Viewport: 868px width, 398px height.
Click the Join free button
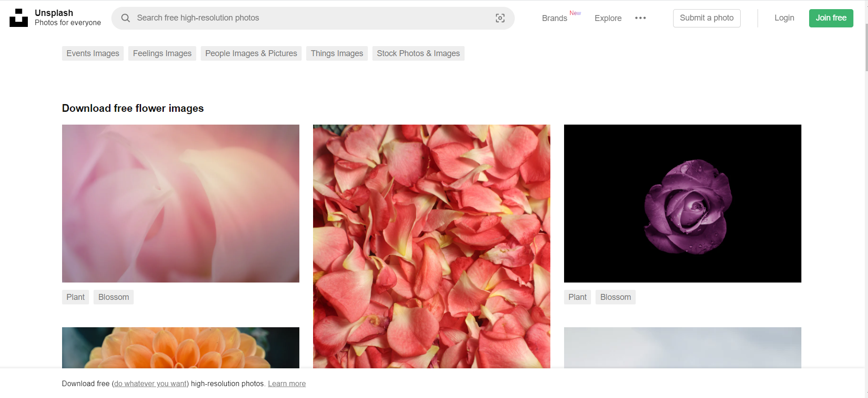(x=831, y=18)
